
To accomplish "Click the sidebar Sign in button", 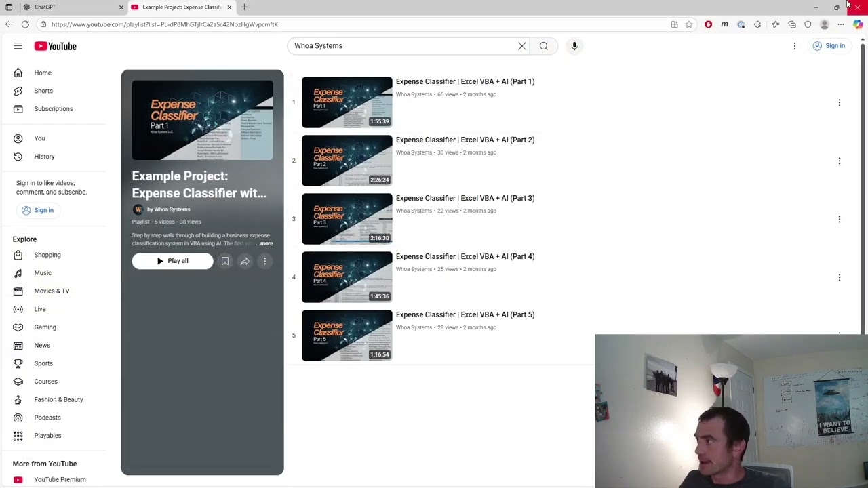I will 37,210.
